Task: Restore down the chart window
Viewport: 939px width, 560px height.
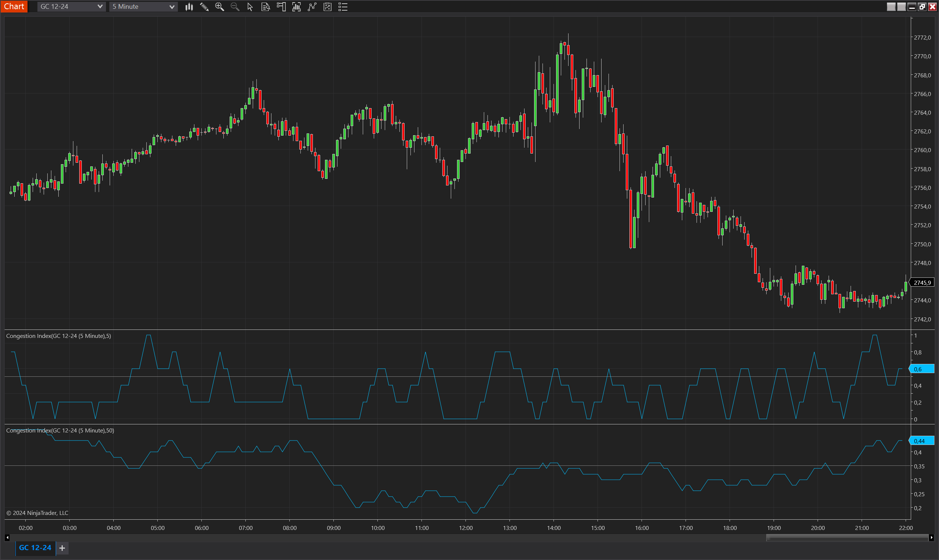Action: (922, 7)
